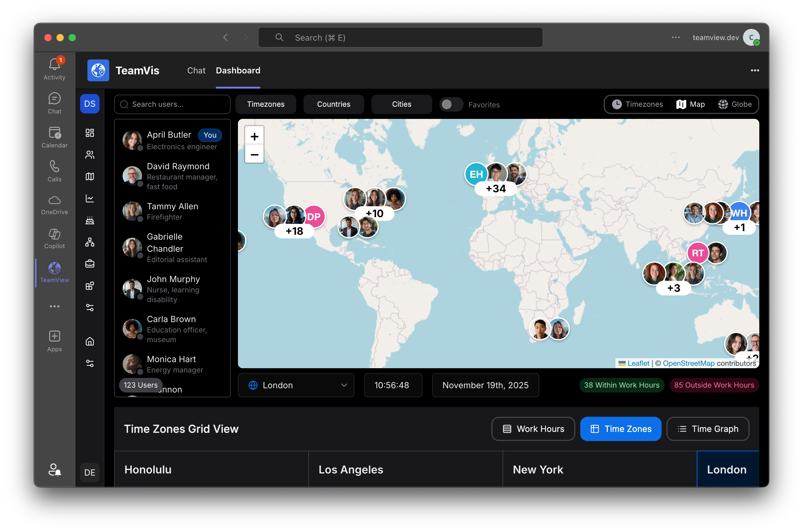The width and height of the screenshot is (803, 532).
Task: Open the OpenStreetMap link
Action: pos(688,363)
